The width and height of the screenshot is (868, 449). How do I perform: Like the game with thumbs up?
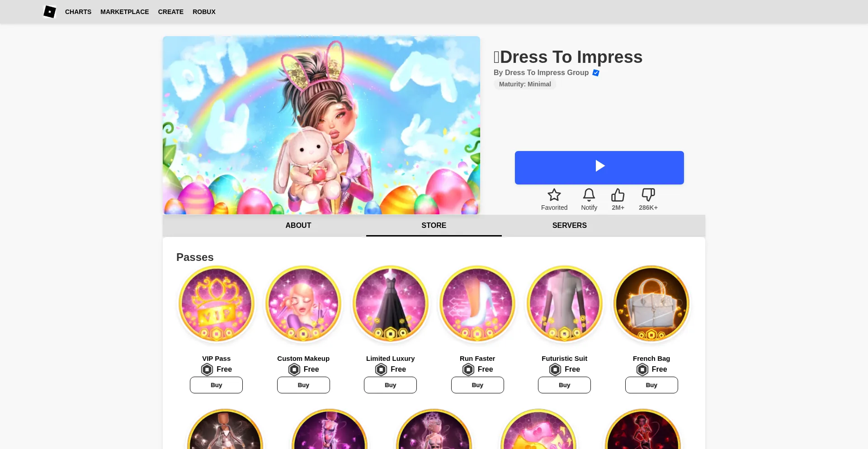618,195
